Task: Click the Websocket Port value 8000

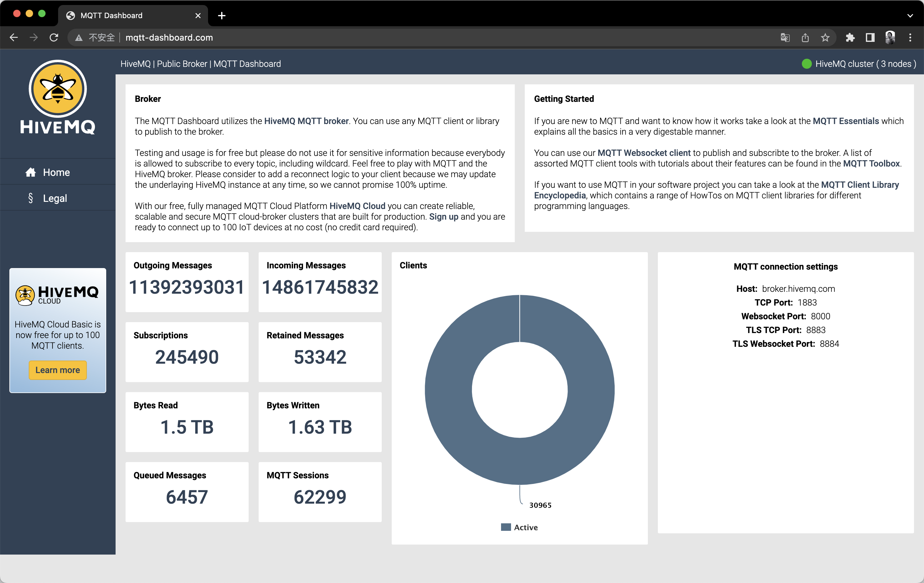Action: coord(820,316)
